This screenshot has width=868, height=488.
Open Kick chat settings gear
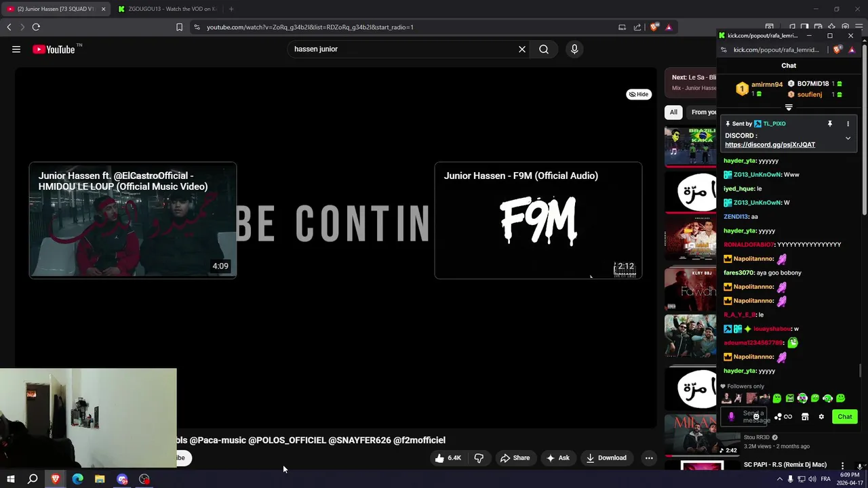(821, 417)
